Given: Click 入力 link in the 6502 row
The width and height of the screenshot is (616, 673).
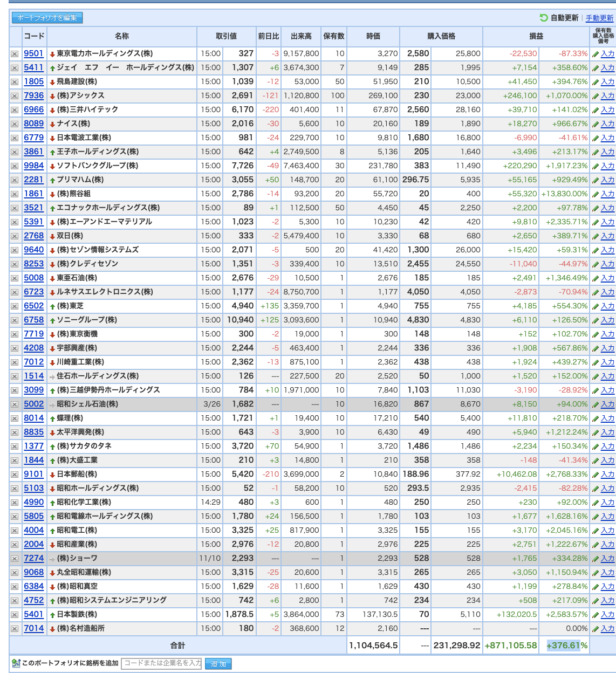Looking at the screenshot, I should coord(607,306).
